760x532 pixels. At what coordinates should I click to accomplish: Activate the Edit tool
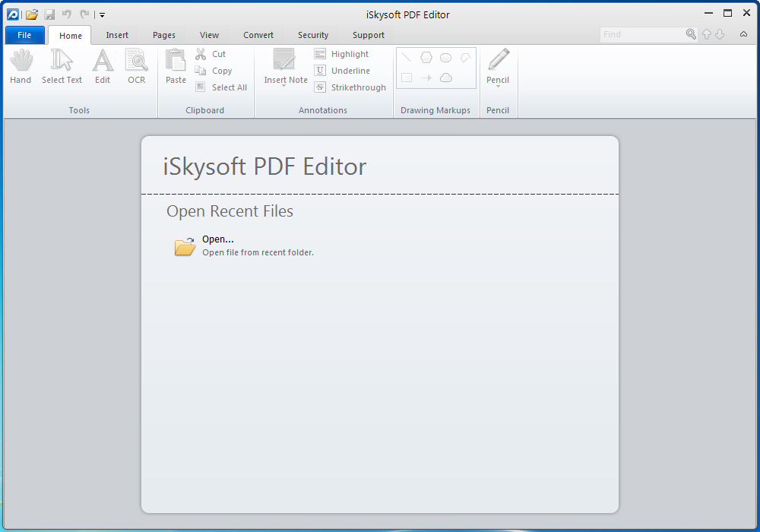click(x=103, y=65)
